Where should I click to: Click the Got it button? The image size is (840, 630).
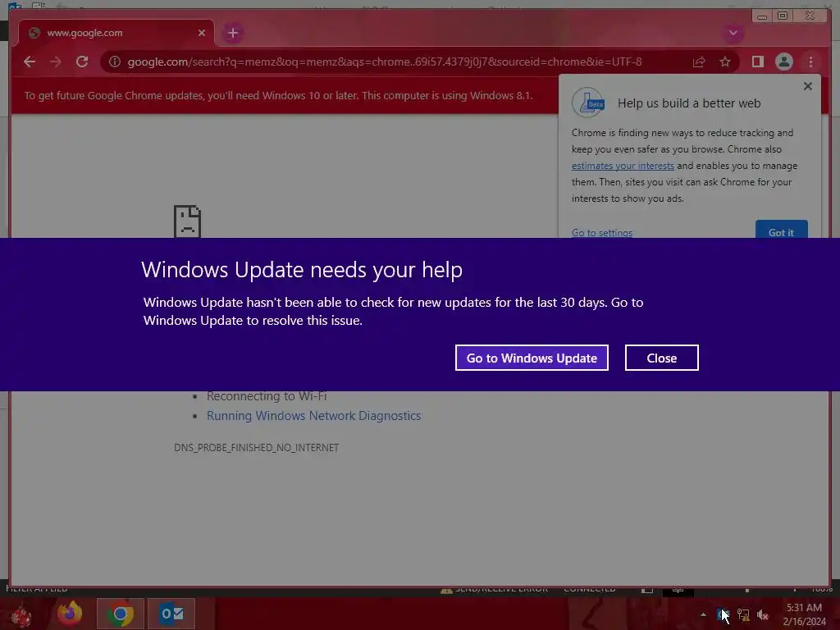[781, 231]
